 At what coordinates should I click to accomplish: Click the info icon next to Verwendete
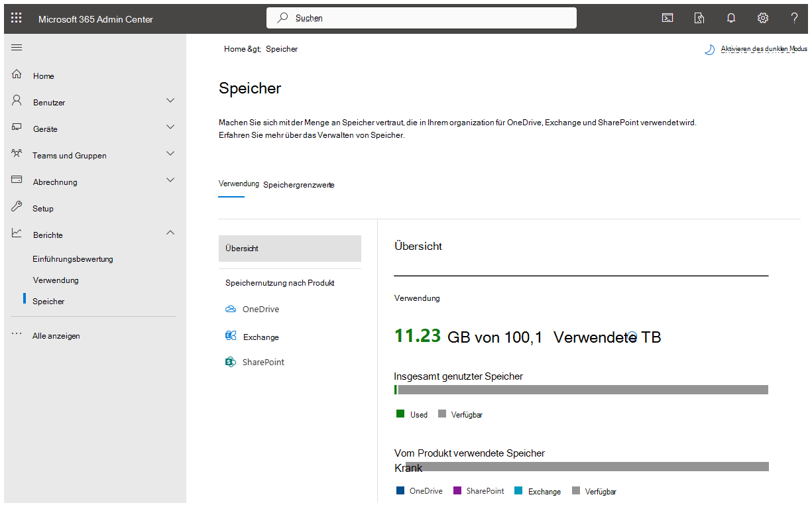click(632, 337)
